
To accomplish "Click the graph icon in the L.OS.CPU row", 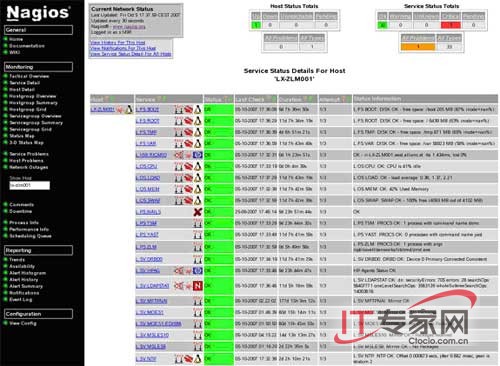I will (x=179, y=166).
